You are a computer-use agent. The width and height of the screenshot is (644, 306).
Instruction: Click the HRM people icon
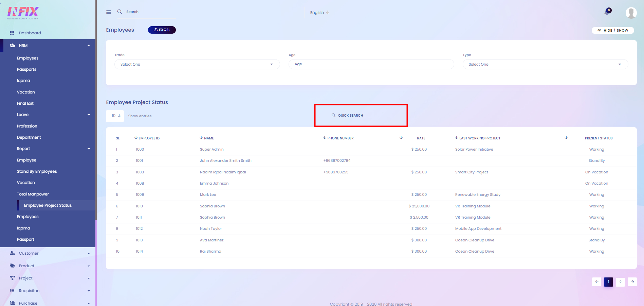click(x=12, y=46)
